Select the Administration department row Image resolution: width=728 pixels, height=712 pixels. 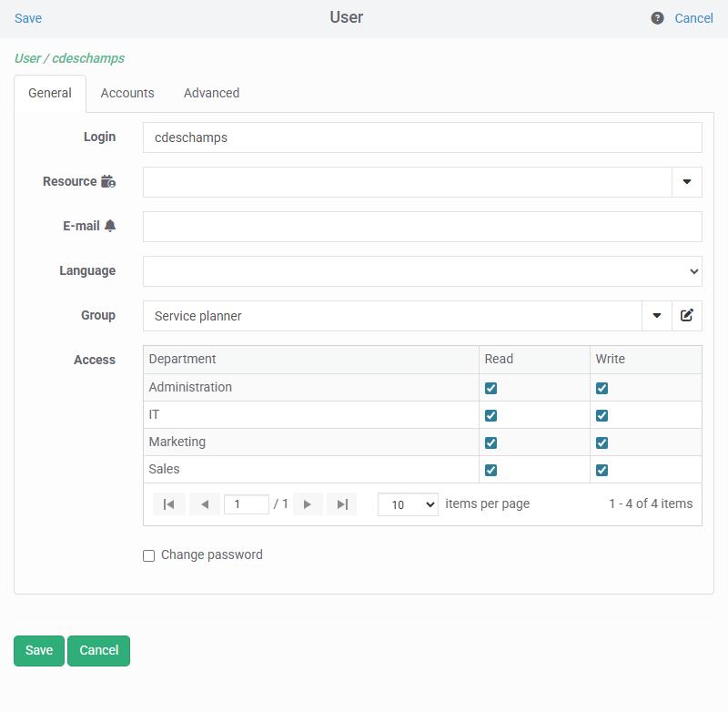tap(422, 387)
